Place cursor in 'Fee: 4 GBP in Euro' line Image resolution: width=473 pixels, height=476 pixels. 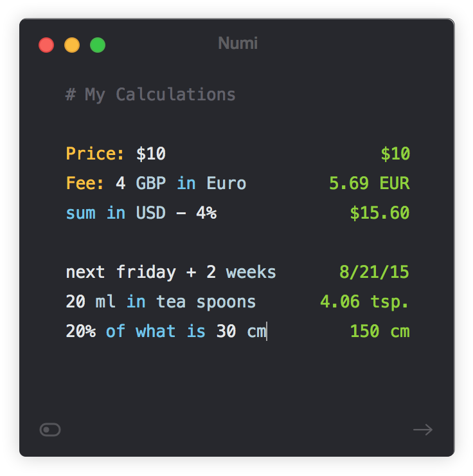[x=156, y=183]
